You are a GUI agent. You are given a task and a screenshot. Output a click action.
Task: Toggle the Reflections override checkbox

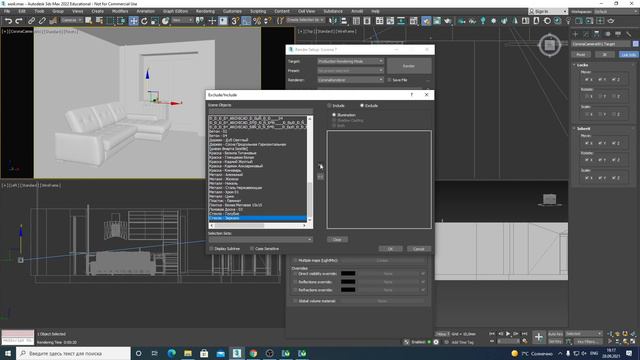[x=295, y=282]
